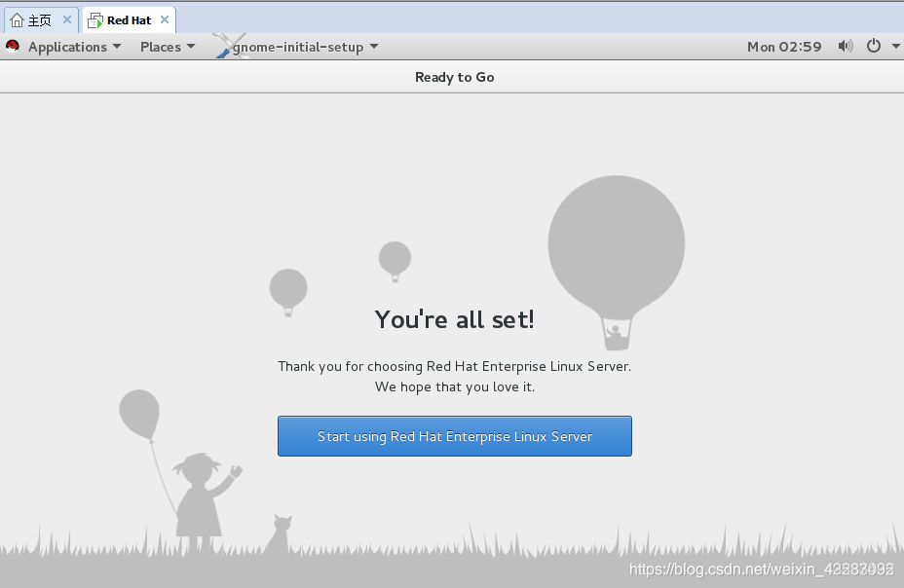Expand the Places dropdown arrow
The width and height of the screenshot is (904, 588).
click(191, 46)
